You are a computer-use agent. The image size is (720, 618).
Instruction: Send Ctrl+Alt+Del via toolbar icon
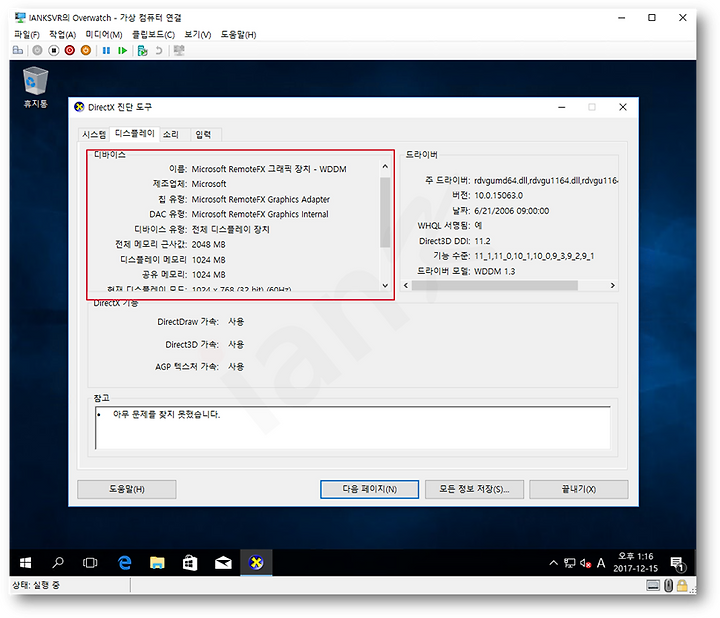point(18,51)
